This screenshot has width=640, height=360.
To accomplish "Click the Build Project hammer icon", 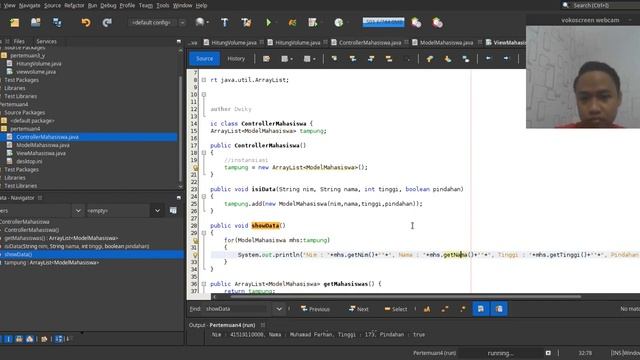I will click(x=224, y=23).
